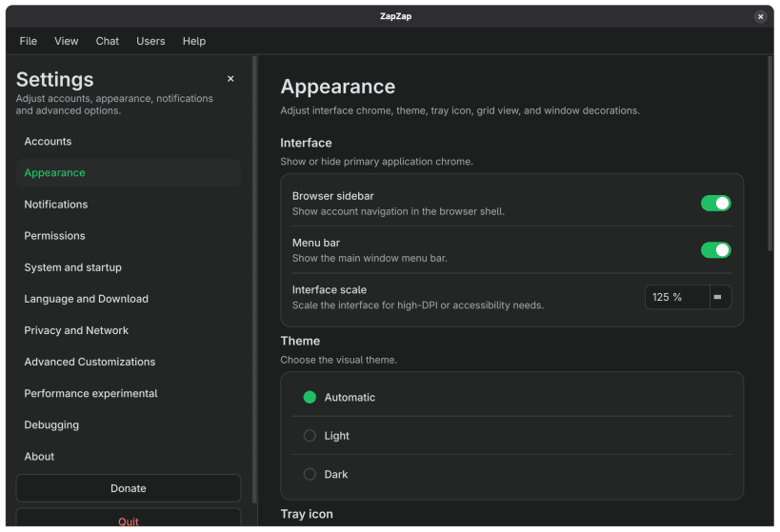Open Performance experimental settings
The width and height of the screenshot is (780, 532).
[x=129, y=393]
